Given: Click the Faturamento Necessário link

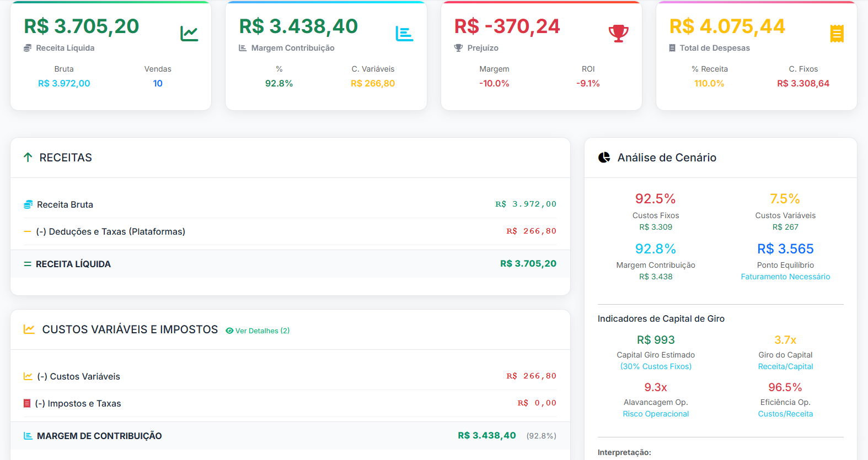Looking at the screenshot, I should click(x=785, y=277).
